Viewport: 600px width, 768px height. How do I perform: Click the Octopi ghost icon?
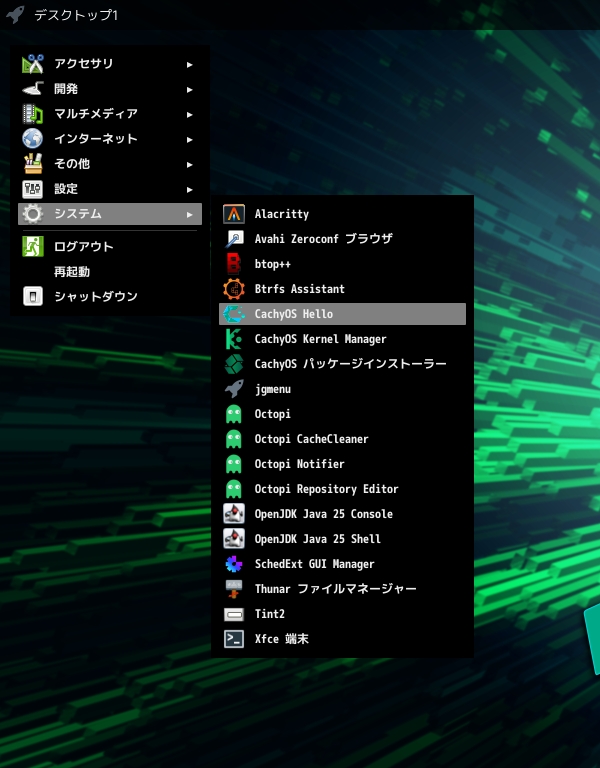tap(234, 414)
